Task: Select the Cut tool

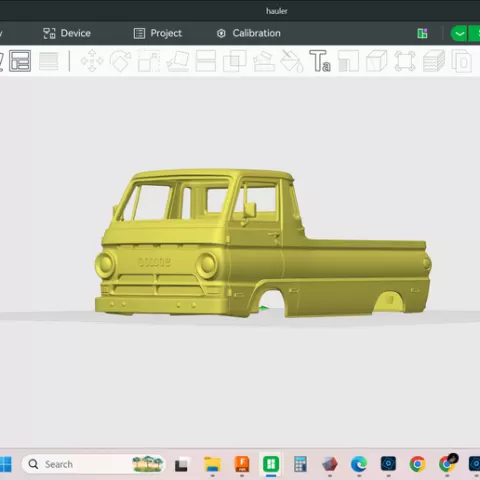Action: point(206,61)
